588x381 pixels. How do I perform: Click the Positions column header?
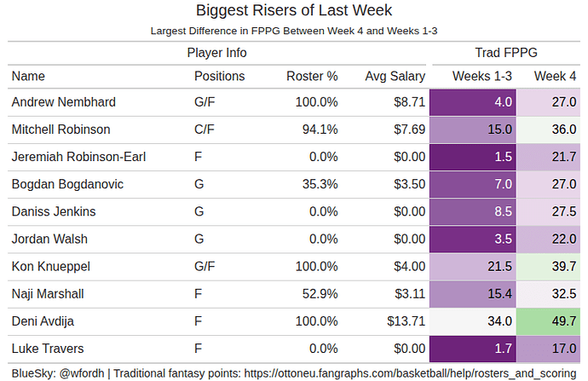[219, 76]
